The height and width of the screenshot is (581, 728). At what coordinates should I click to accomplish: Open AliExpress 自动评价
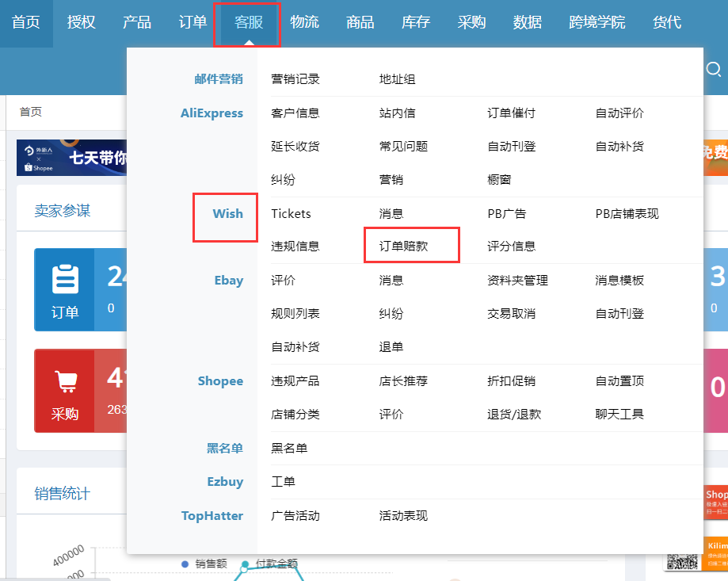(x=619, y=113)
